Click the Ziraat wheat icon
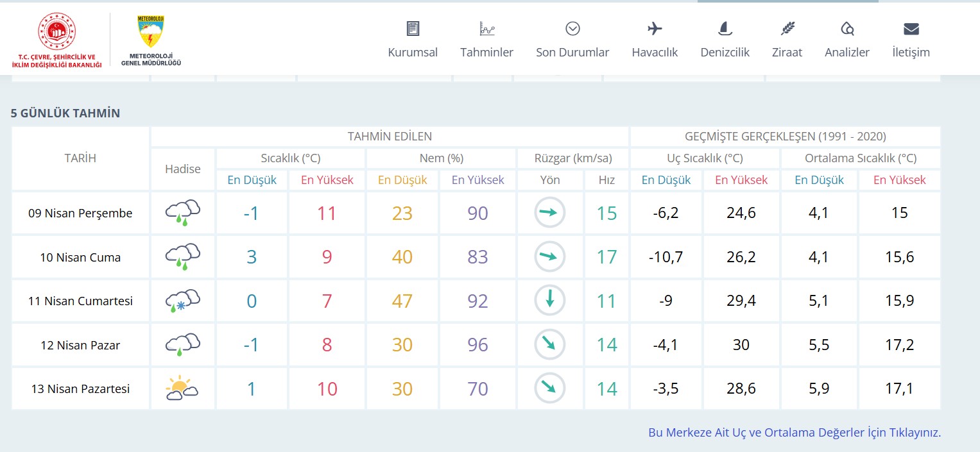Image resolution: width=980 pixels, height=452 pixels. click(787, 28)
